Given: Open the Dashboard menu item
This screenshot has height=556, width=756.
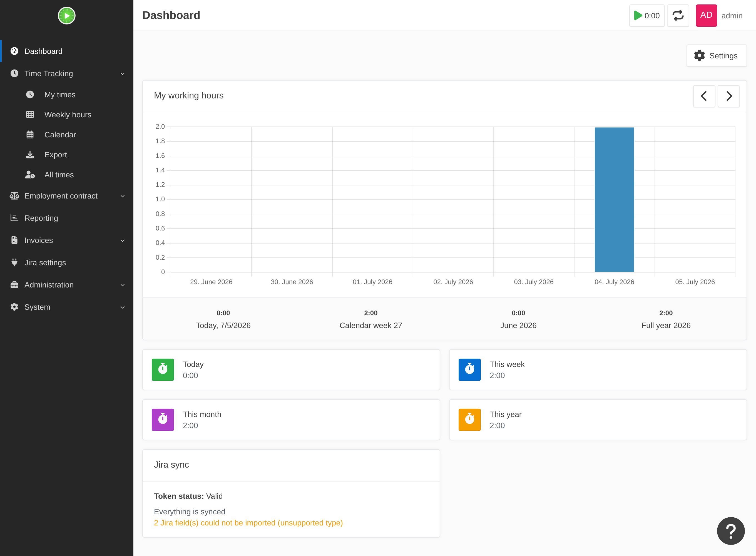Looking at the screenshot, I should point(67,51).
